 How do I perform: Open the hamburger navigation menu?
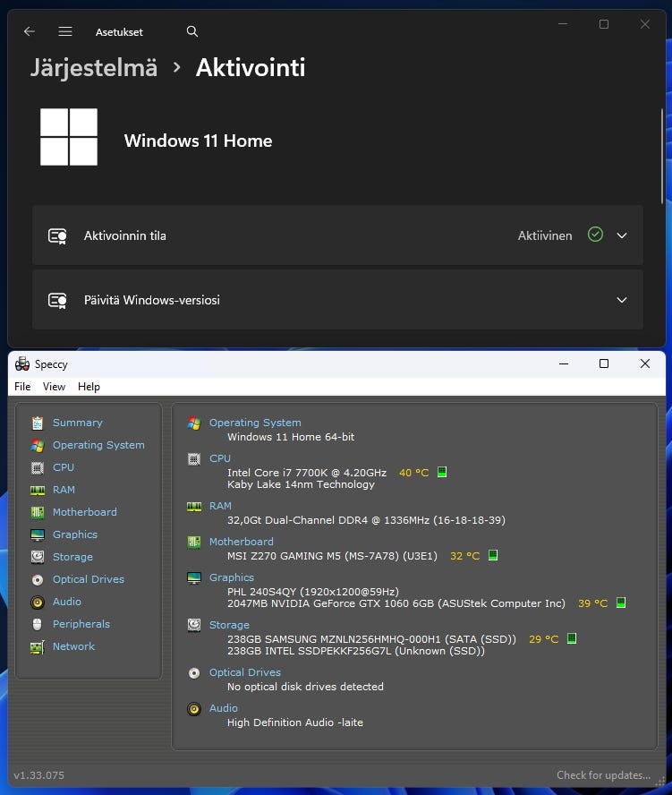pos(65,31)
